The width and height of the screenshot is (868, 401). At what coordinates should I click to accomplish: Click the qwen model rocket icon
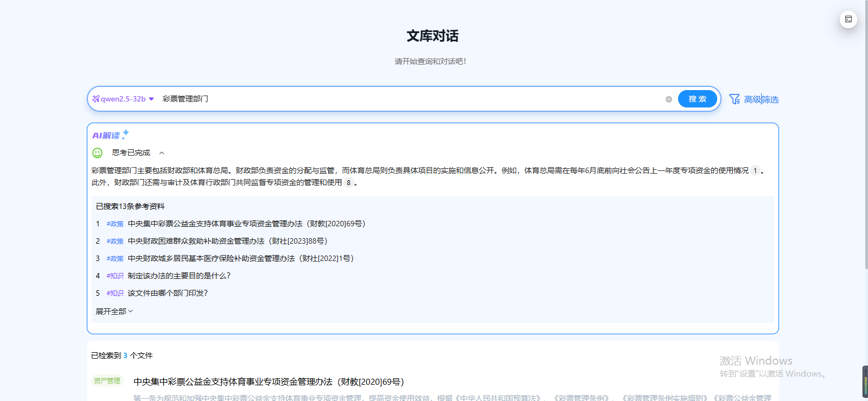pos(96,99)
